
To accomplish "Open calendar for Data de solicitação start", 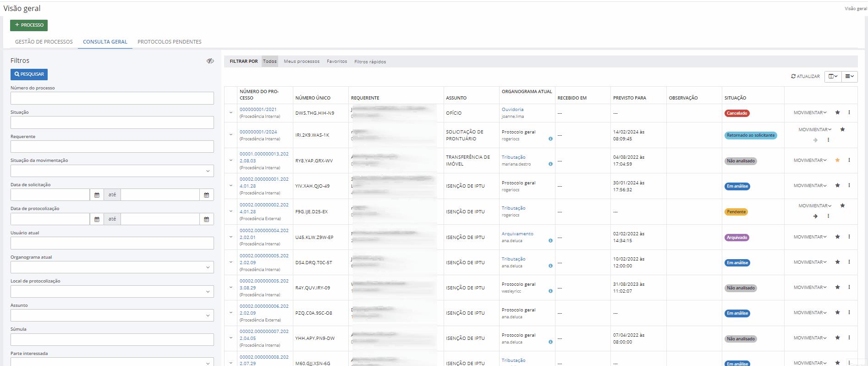I will point(97,195).
